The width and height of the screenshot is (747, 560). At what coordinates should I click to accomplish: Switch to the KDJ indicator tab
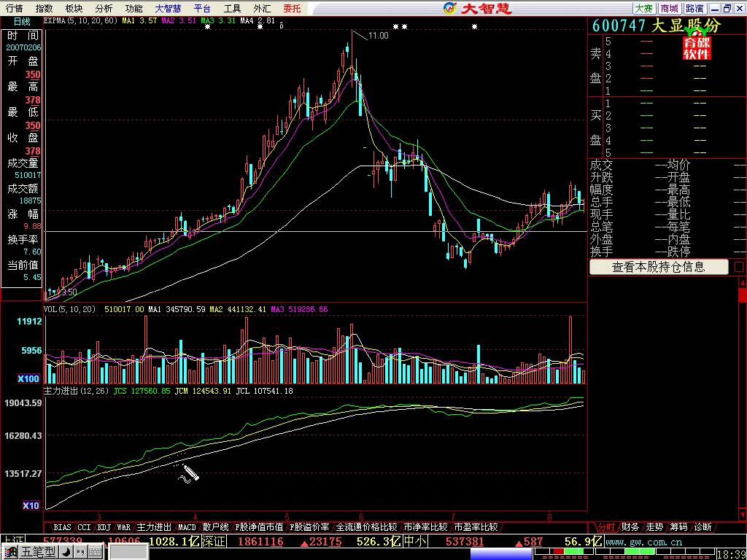click(104, 527)
